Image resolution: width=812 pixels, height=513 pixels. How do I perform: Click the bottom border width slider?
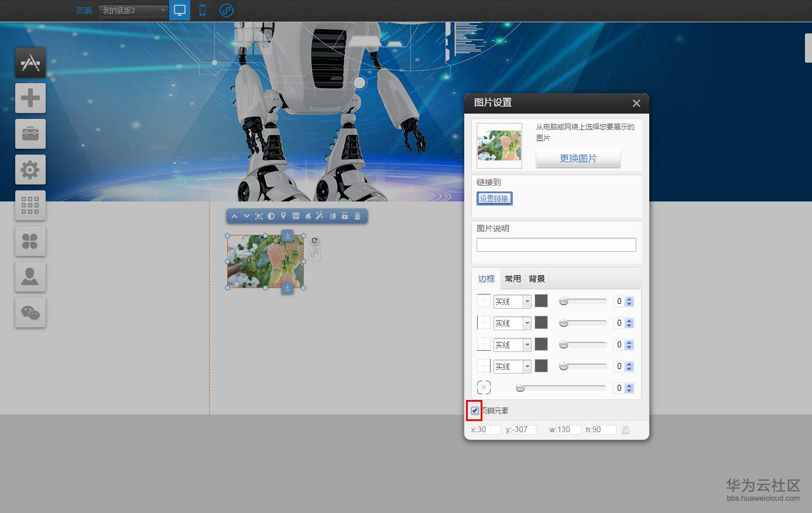click(x=583, y=344)
